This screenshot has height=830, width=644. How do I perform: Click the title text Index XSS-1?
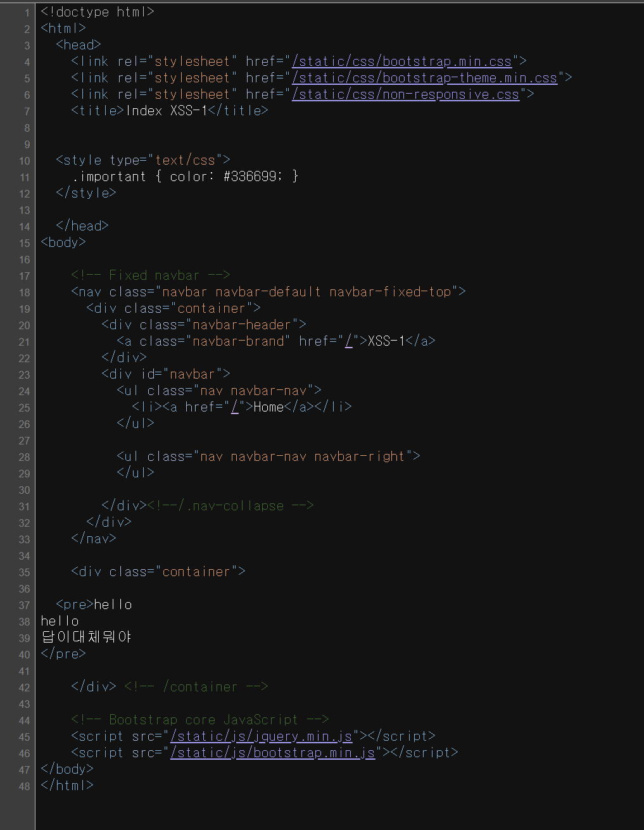point(167,111)
